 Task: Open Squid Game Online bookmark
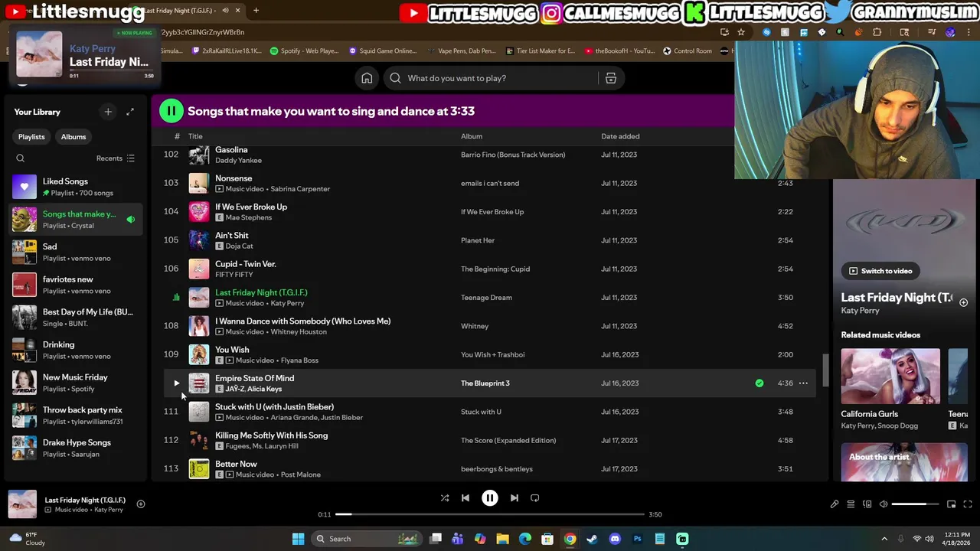[x=383, y=51]
